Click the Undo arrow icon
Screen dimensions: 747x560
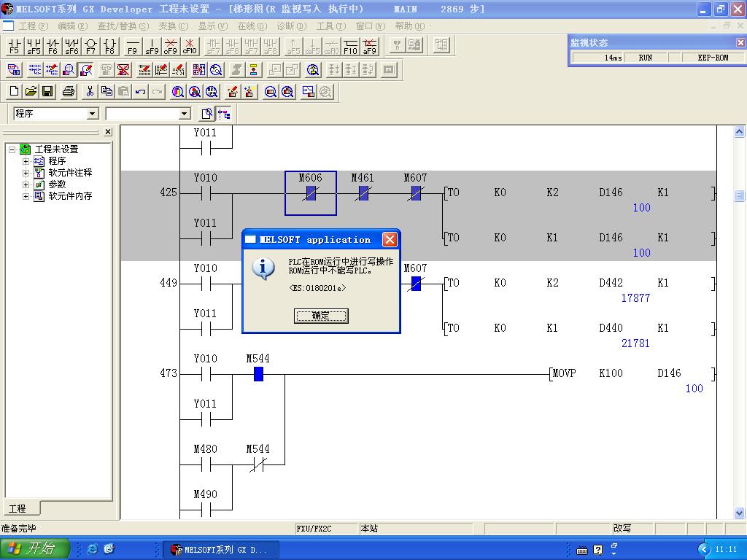pos(141,91)
